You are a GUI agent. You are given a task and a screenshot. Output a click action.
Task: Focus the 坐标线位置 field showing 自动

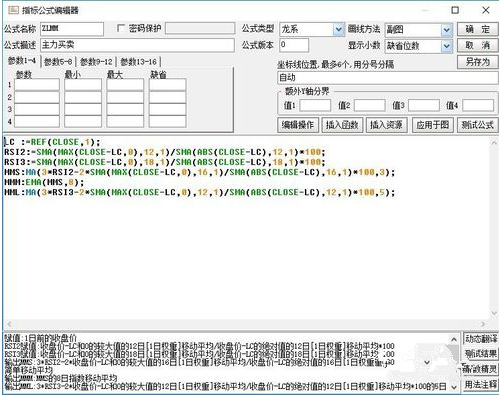(387, 78)
